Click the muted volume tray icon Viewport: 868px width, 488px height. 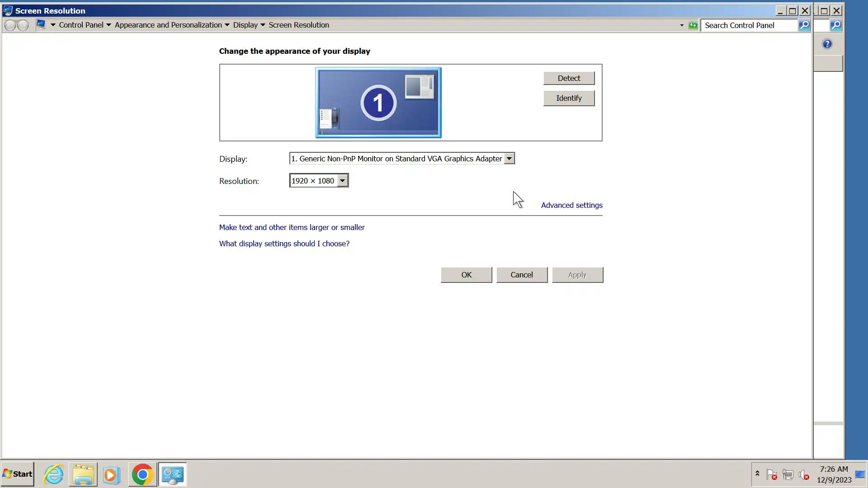803,475
